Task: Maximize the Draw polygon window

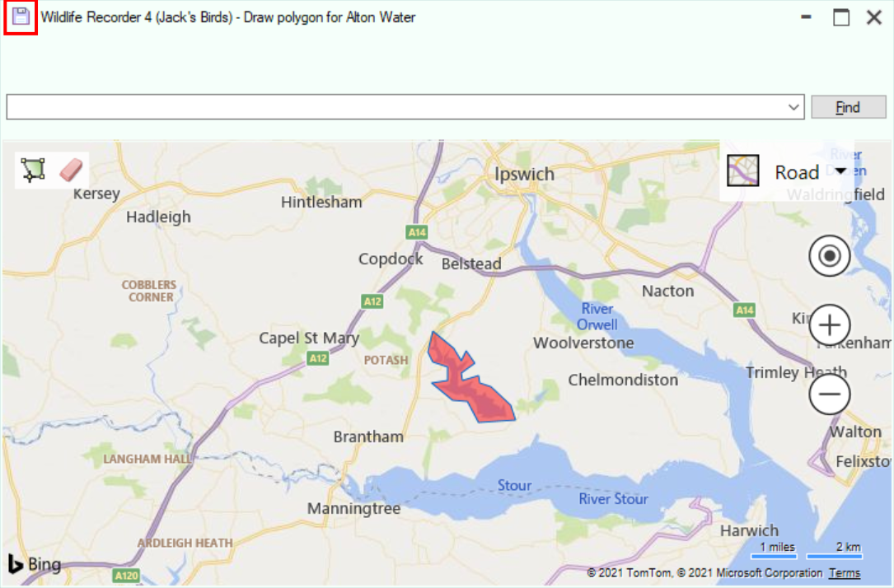Action: pyautogui.click(x=841, y=17)
